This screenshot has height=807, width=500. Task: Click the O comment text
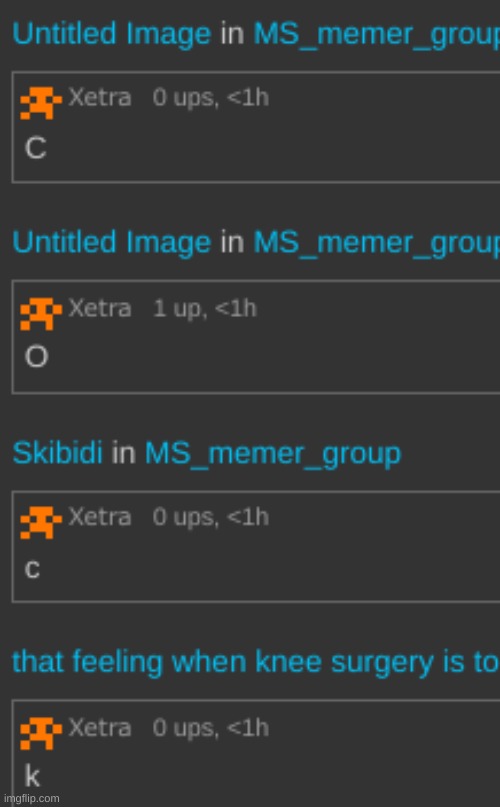37,357
